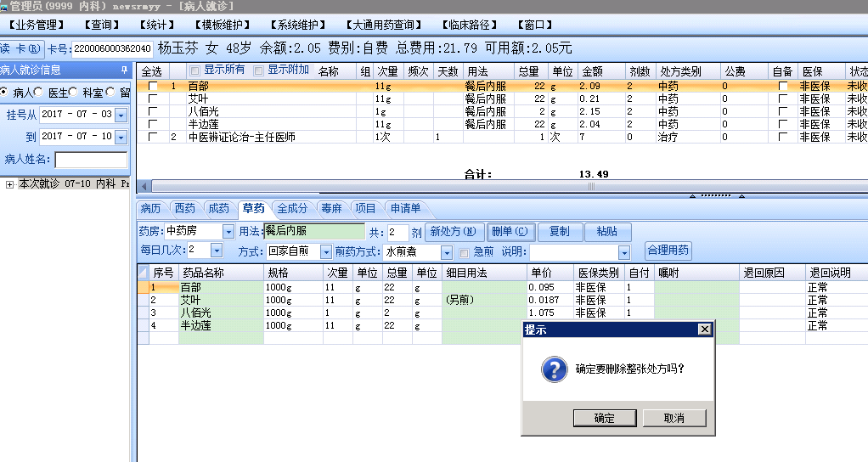This screenshot has height=462, width=868.
Task: Open the 大通用药查询 menu
Action: [384, 25]
